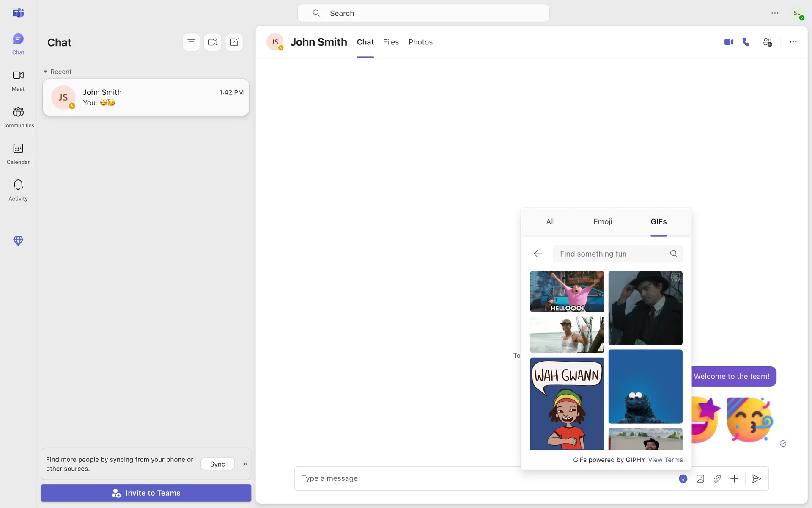The width and height of the screenshot is (812, 508).
Task: Send the message with arrow icon
Action: (x=757, y=479)
